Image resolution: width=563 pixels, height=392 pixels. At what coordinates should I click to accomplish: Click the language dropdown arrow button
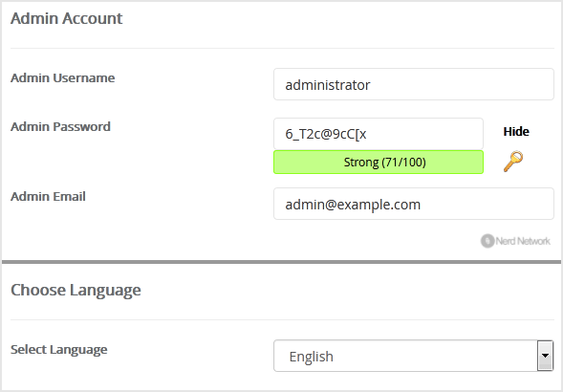coord(545,356)
